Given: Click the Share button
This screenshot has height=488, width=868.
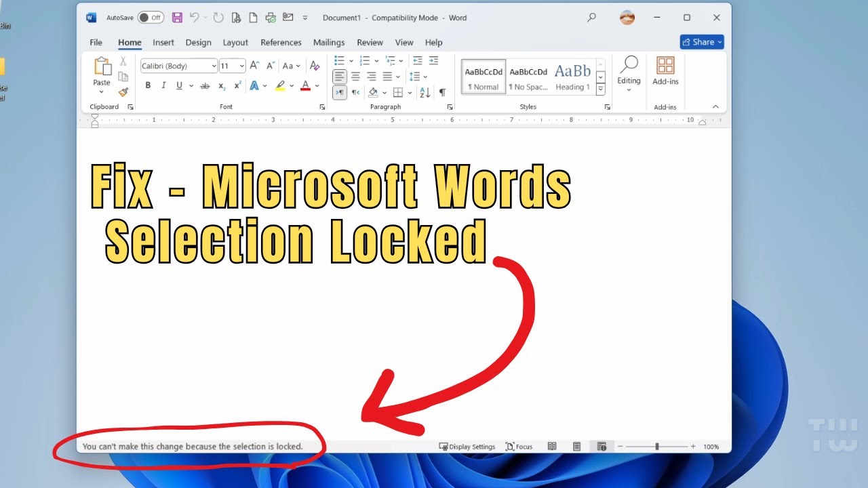Looking at the screenshot, I should (702, 42).
